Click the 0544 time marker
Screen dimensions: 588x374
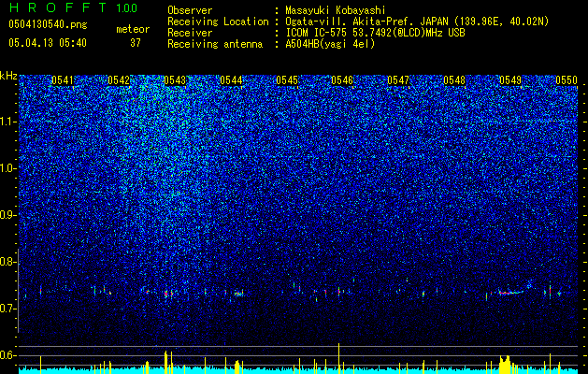[x=231, y=80]
